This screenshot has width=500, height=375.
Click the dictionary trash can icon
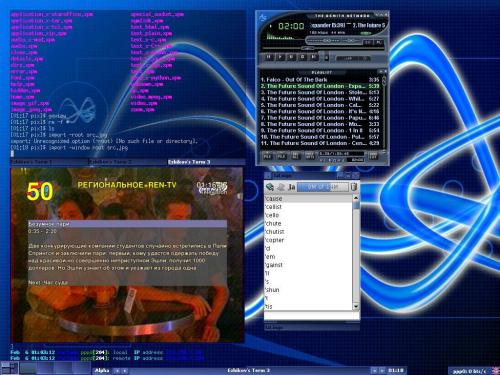[x=354, y=187]
